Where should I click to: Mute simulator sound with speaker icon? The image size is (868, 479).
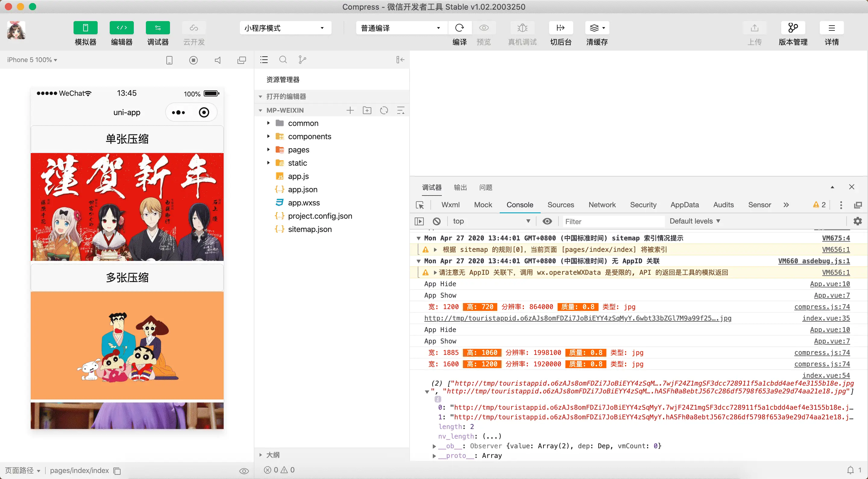point(218,60)
